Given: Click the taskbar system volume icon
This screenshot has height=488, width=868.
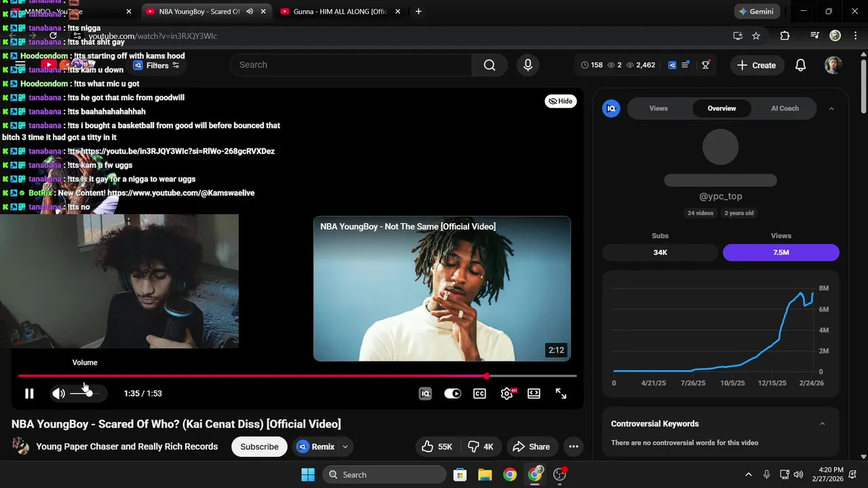Looking at the screenshot, I should tap(798, 474).
